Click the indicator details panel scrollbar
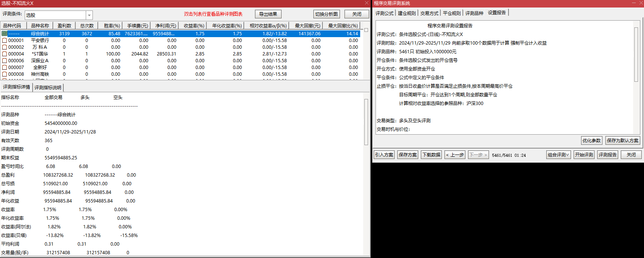 [x=366, y=122]
